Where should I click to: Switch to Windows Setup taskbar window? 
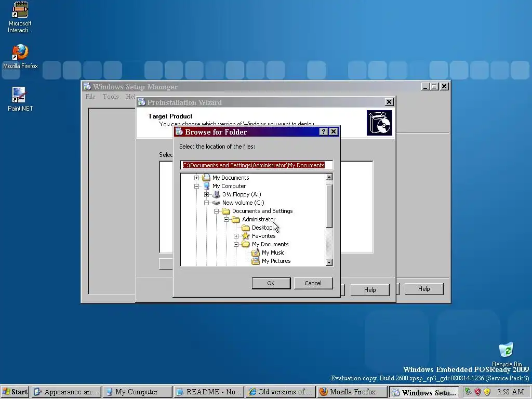[x=424, y=392]
